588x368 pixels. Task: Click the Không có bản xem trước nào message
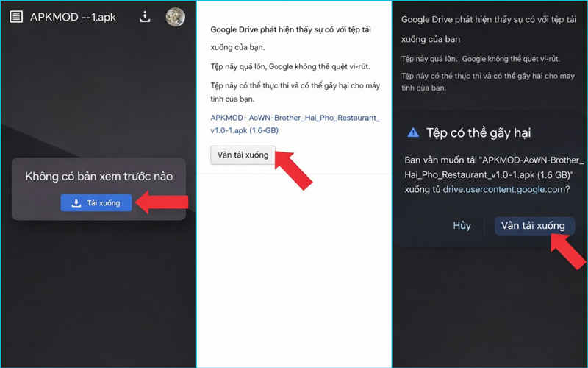point(98,177)
